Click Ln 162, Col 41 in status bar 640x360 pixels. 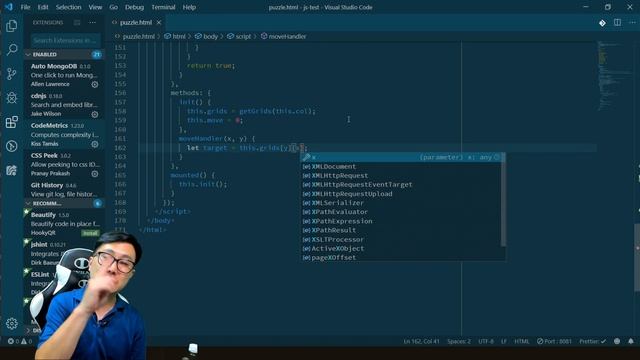coord(421,341)
